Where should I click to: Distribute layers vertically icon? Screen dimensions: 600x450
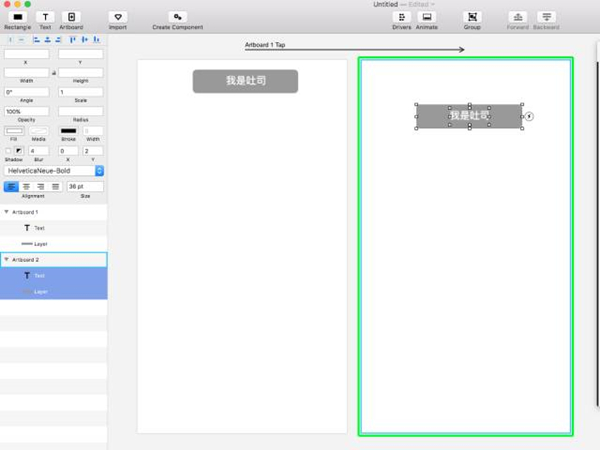tap(21, 39)
